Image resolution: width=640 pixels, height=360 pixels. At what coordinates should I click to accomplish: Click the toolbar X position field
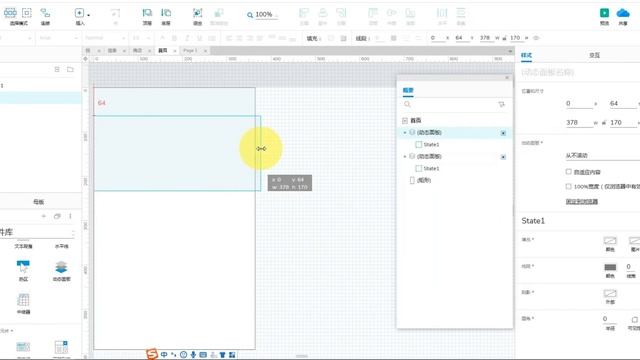click(437, 38)
